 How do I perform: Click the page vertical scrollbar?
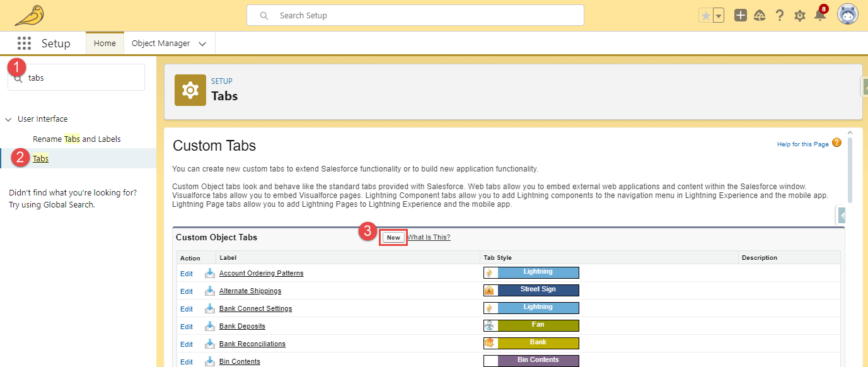coord(850,169)
